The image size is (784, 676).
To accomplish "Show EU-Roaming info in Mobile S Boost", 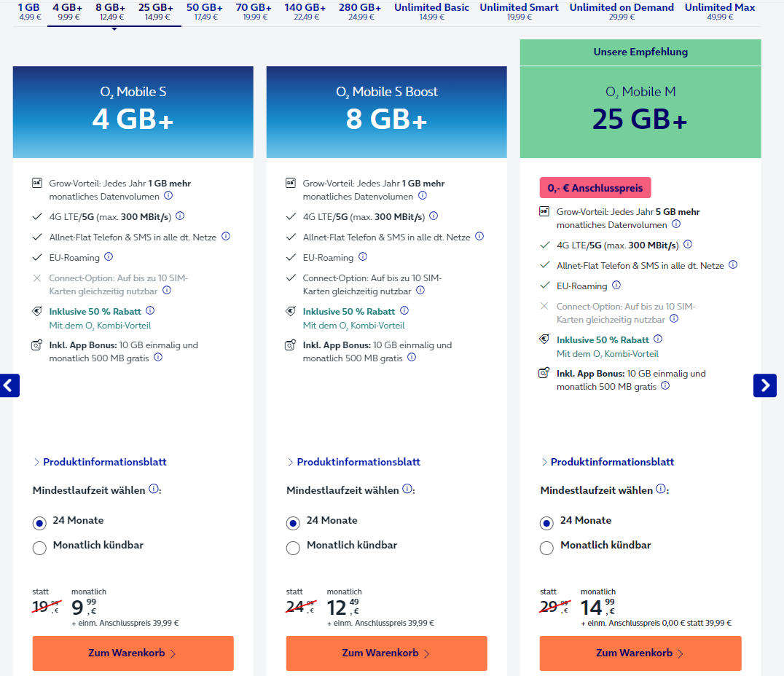I will pos(363,256).
